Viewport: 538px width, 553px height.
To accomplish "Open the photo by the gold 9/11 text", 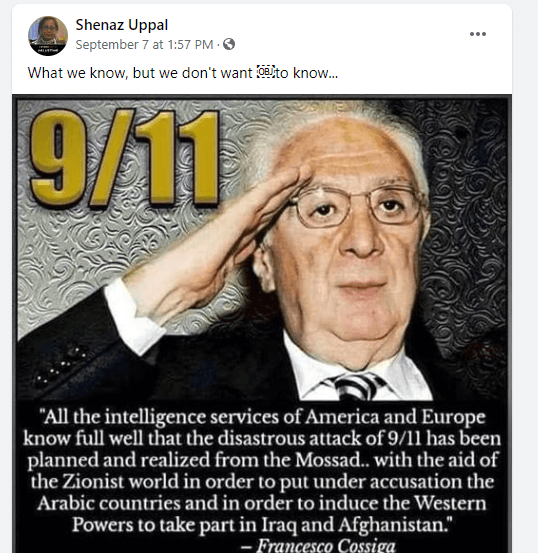I will click(x=124, y=157).
